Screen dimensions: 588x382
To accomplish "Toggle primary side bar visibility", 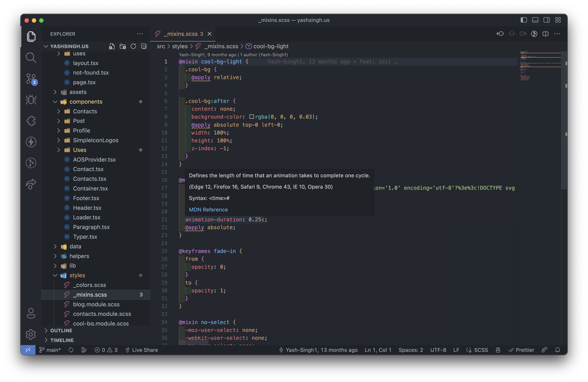I will point(524,20).
